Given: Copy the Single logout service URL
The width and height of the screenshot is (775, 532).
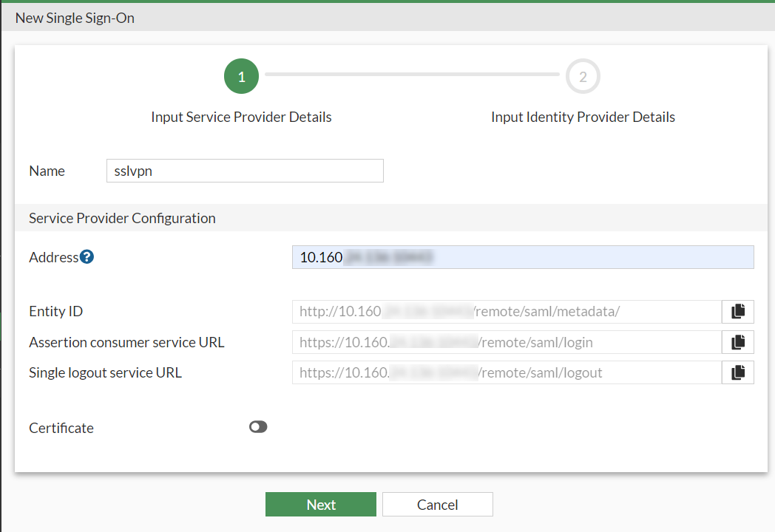Looking at the screenshot, I should pos(737,372).
